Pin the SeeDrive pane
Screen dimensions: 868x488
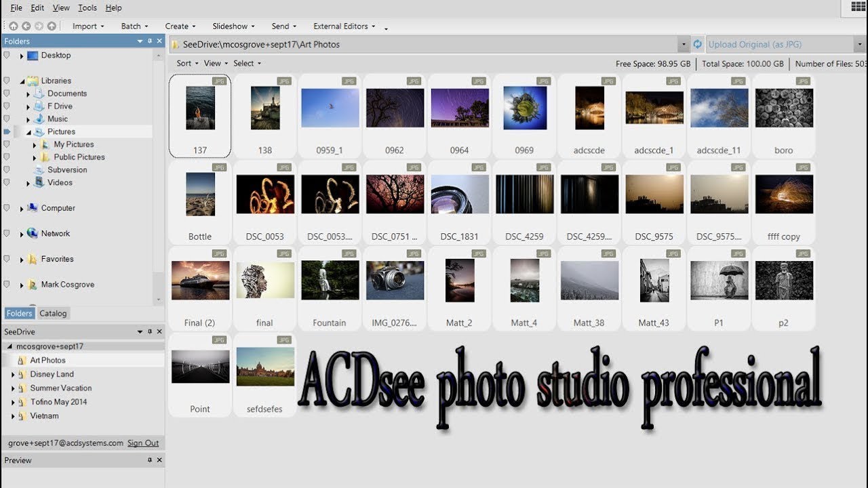coord(150,331)
